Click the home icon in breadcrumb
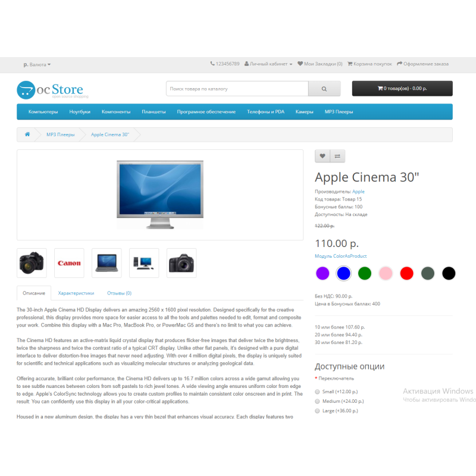Image resolution: width=476 pixels, height=476 pixels. [x=27, y=134]
